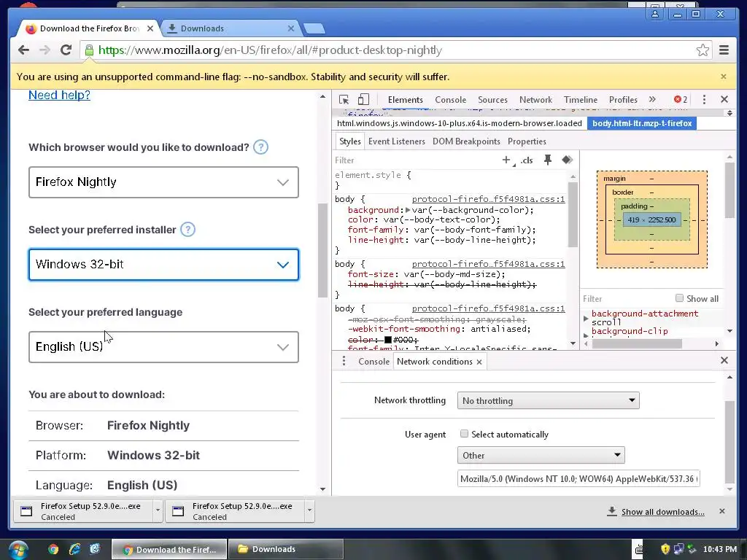
Task: View site security via the green padlock
Action: point(89,50)
